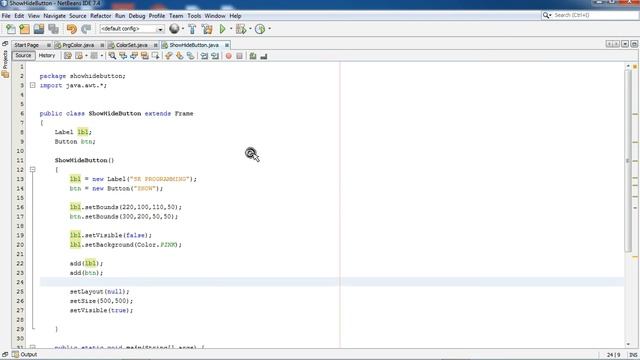Image resolution: width=640 pixels, height=360 pixels.
Task: Switch editor to Source view
Action: (x=23, y=56)
